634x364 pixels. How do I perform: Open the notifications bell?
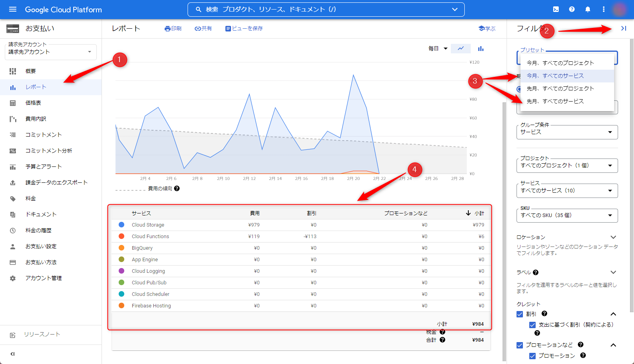point(588,10)
